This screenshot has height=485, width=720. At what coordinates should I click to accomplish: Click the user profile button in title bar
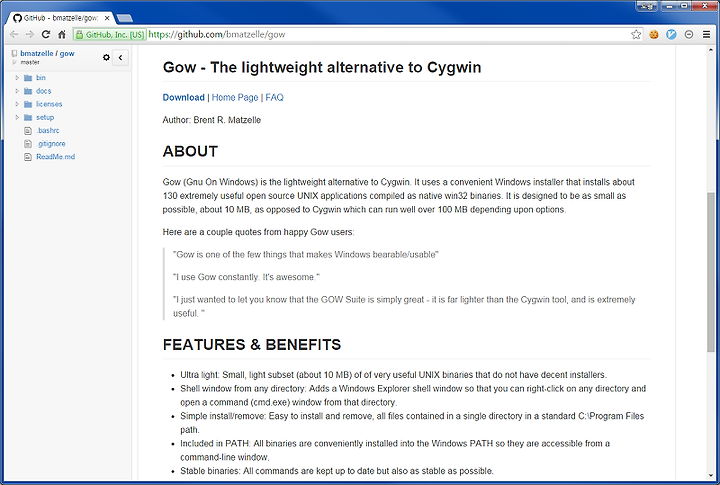647,6
